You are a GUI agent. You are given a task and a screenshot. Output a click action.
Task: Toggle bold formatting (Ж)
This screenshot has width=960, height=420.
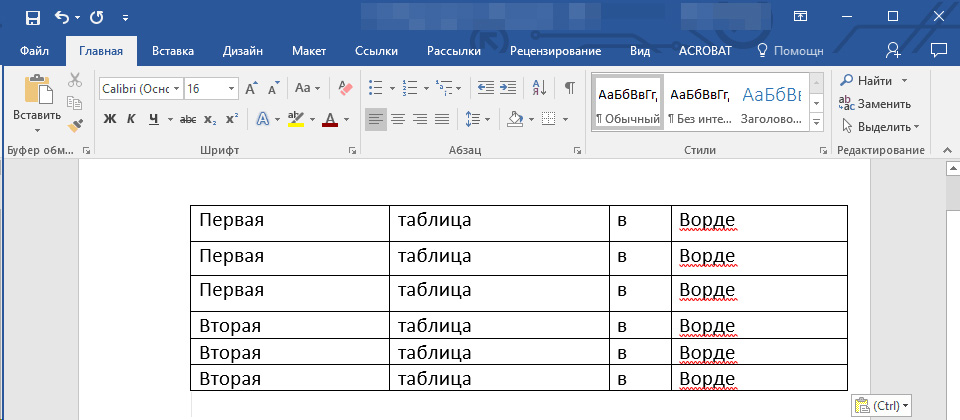(110, 120)
